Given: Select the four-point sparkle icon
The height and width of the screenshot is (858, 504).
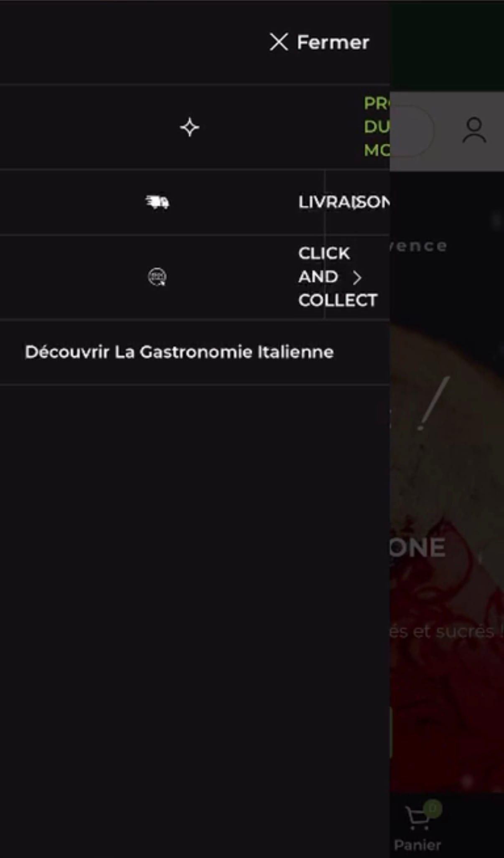Looking at the screenshot, I should point(189,128).
